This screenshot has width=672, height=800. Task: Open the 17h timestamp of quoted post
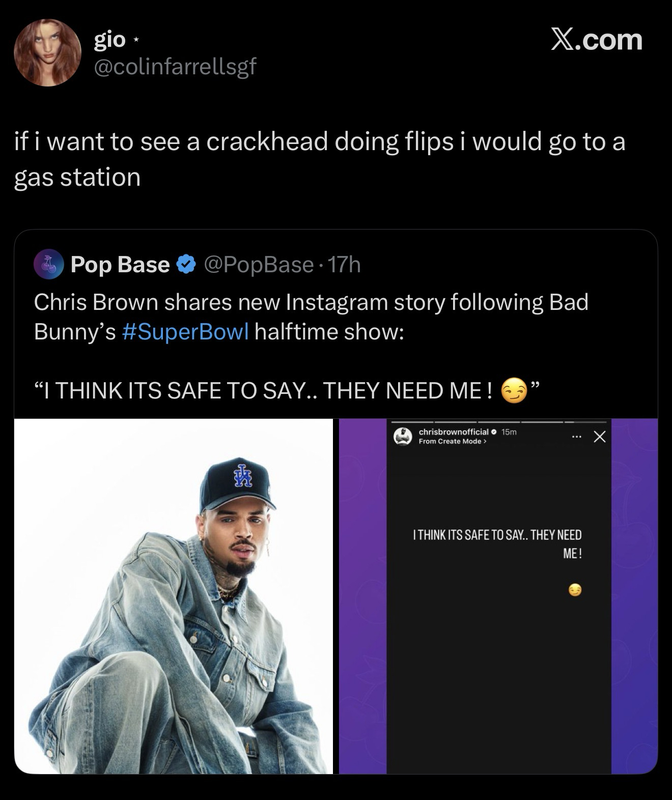(345, 265)
